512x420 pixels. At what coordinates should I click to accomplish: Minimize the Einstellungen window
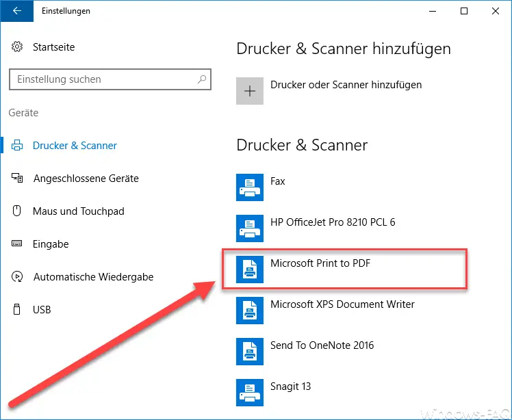pos(433,11)
